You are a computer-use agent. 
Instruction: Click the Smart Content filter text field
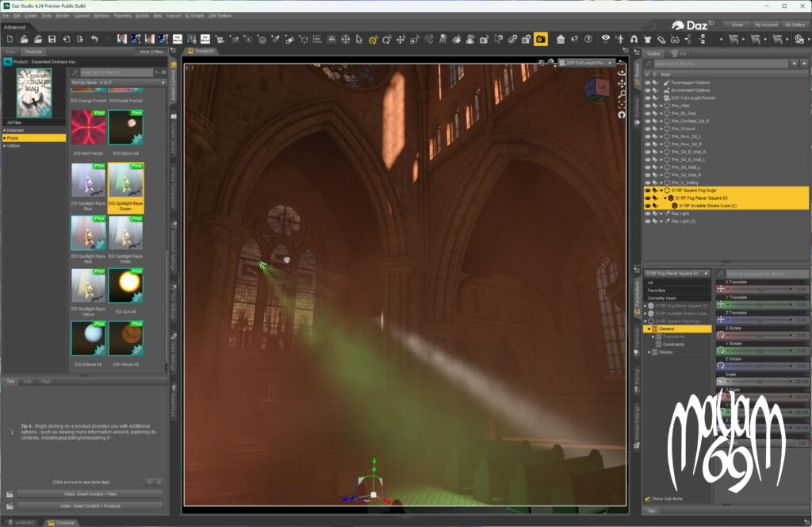(117, 72)
